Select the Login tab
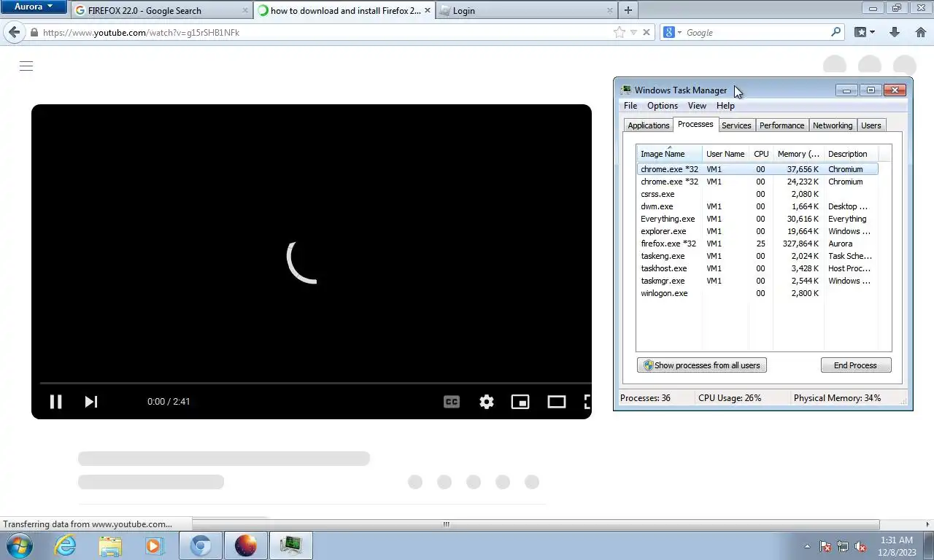The width and height of the screenshot is (934, 560). [527, 11]
